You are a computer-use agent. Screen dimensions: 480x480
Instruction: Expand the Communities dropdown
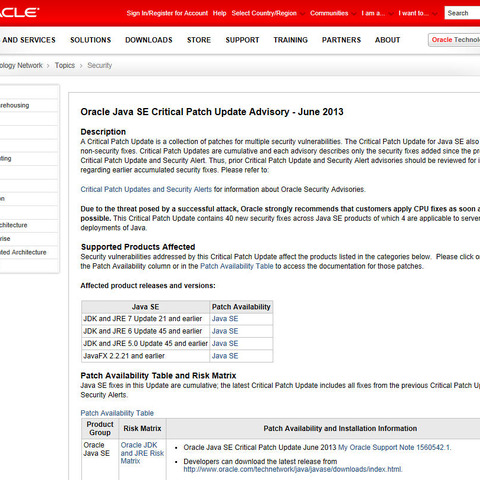point(333,13)
